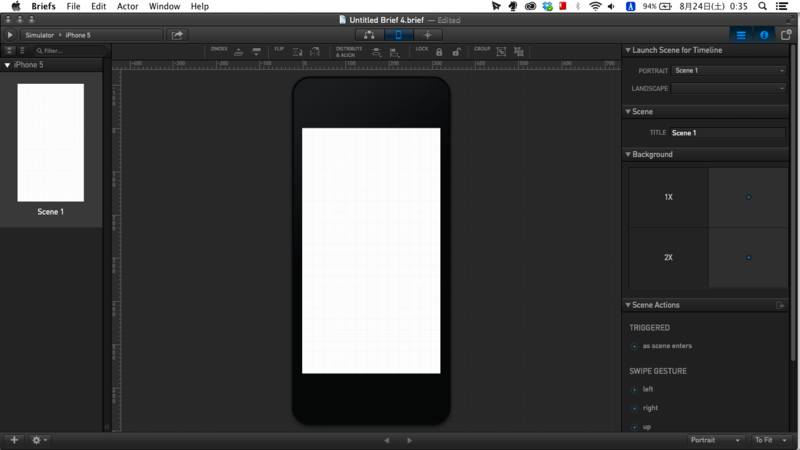
Task: Click the white scene canvas in phone
Action: [371, 251]
